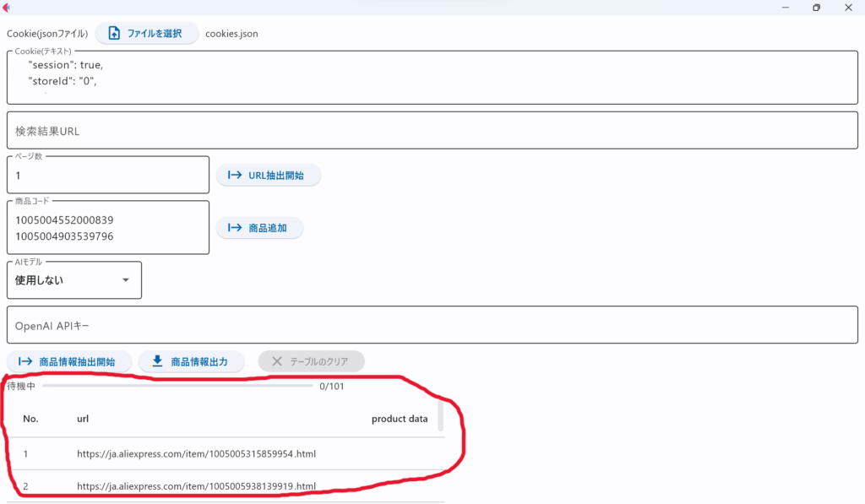Click the progress bar next to 待機中
Viewport: 865px width, 504px height.
(x=177, y=386)
